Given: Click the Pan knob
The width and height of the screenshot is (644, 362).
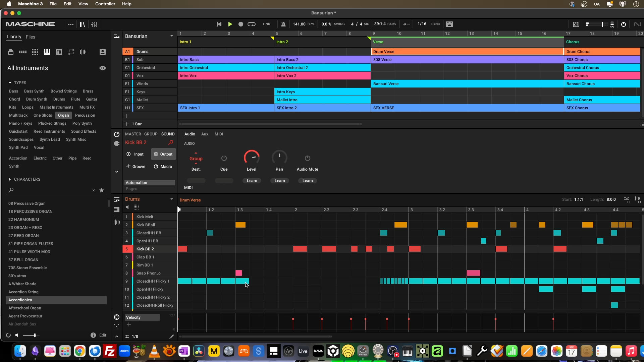Looking at the screenshot, I should (x=279, y=158).
